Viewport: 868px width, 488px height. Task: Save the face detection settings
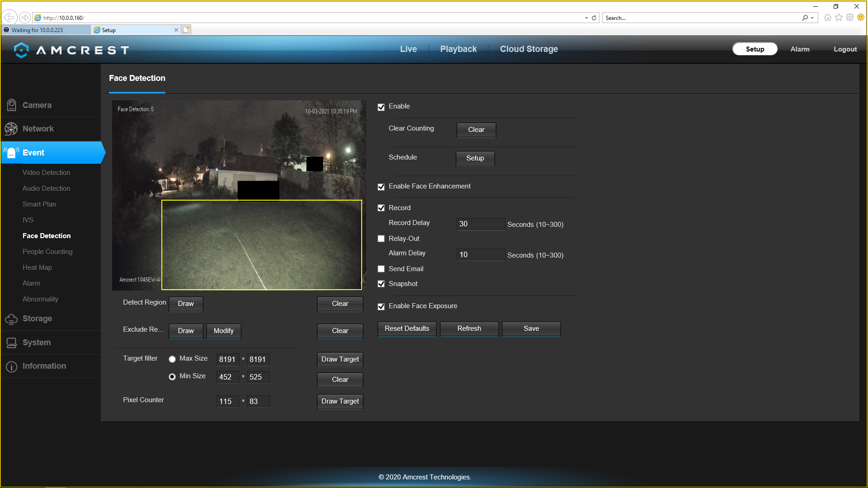pos(531,328)
